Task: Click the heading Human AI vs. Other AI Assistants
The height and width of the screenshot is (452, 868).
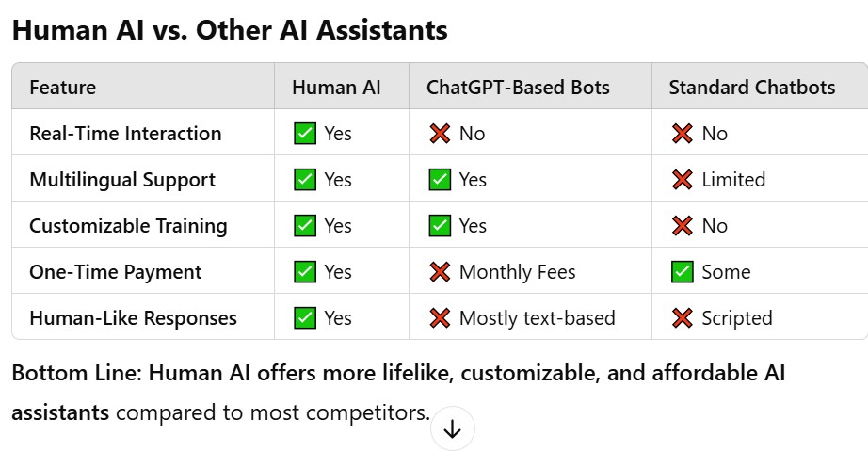Action: [x=230, y=29]
